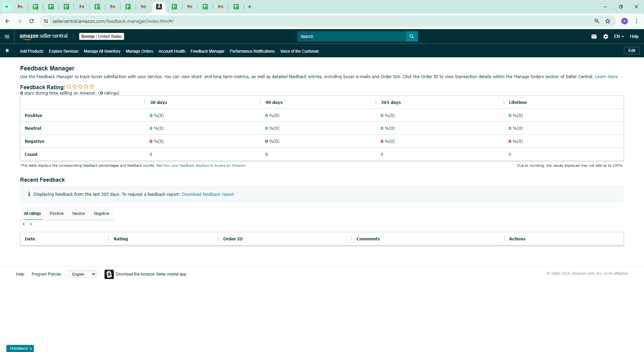Open the Chrome profile avatar
The height and width of the screenshot is (352, 644).
(625, 21)
